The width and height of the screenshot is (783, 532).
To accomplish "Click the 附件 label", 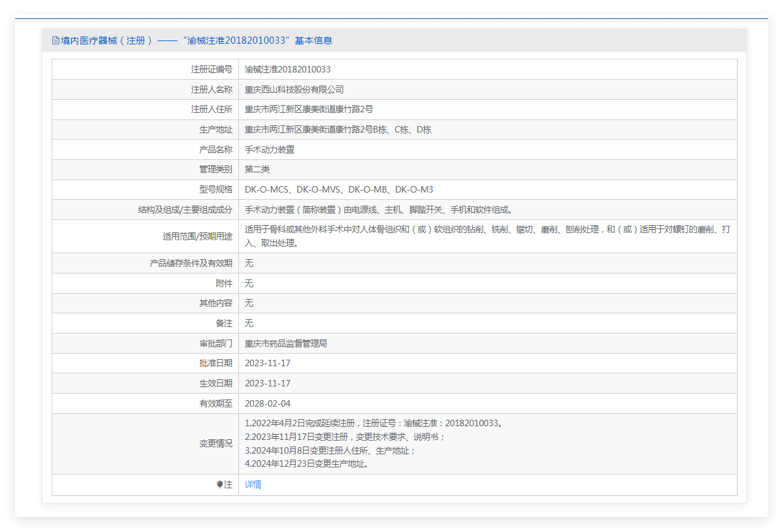I will point(224,283).
